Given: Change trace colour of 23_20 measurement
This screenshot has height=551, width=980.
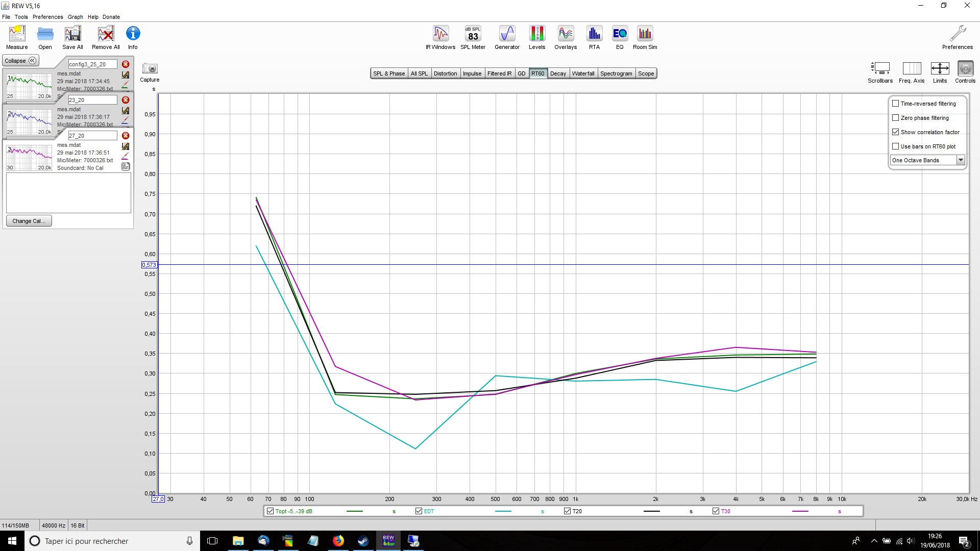Looking at the screenshot, I should pyautogui.click(x=126, y=120).
